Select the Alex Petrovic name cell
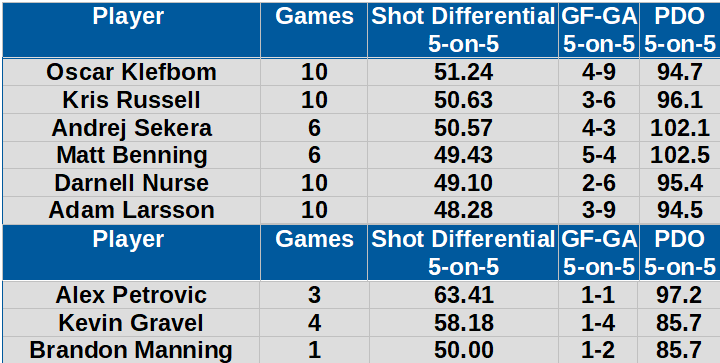The width and height of the screenshot is (720, 363). point(131,295)
